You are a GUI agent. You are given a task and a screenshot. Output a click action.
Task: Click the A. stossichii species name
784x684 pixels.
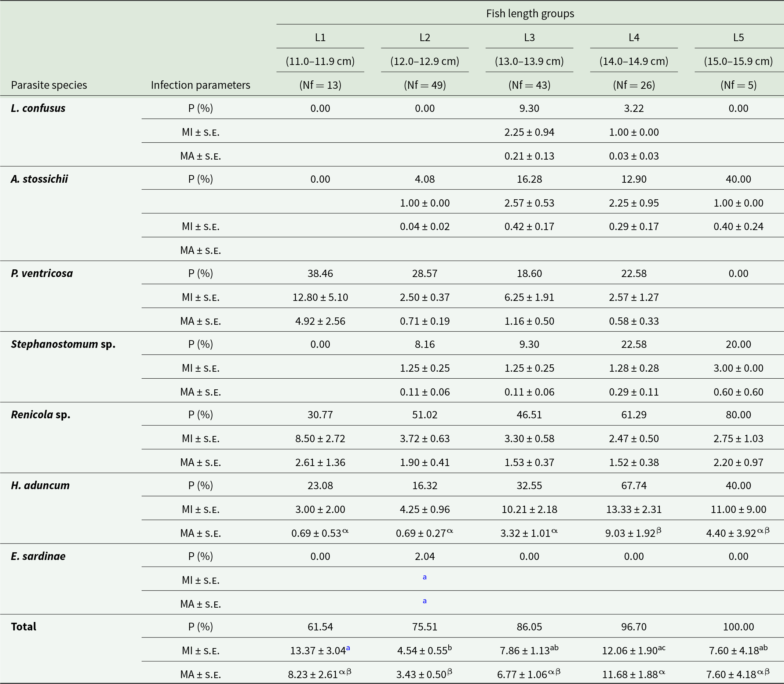(39, 179)
